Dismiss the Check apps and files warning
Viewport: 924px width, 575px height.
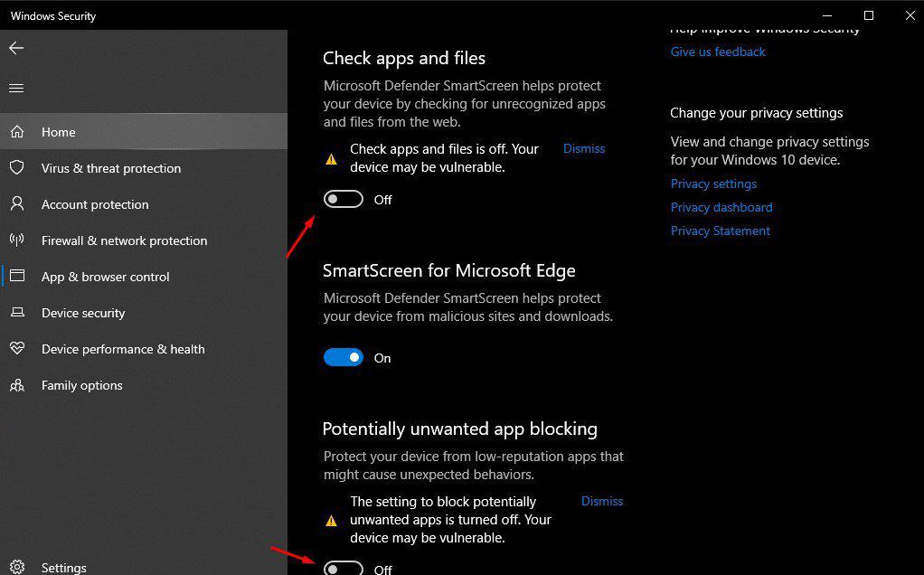click(584, 148)
